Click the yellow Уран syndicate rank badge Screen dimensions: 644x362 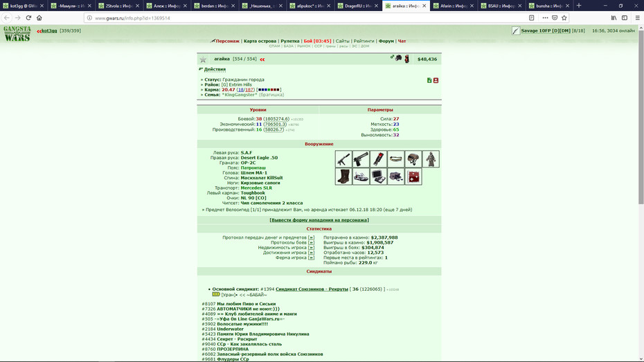click(x=216, y=294)
